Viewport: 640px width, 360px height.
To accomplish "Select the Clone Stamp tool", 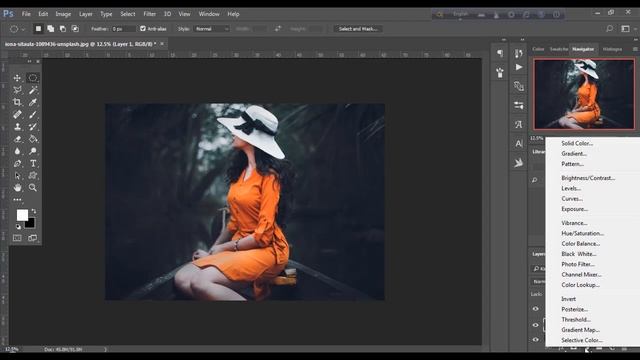I will click(17, 127).
